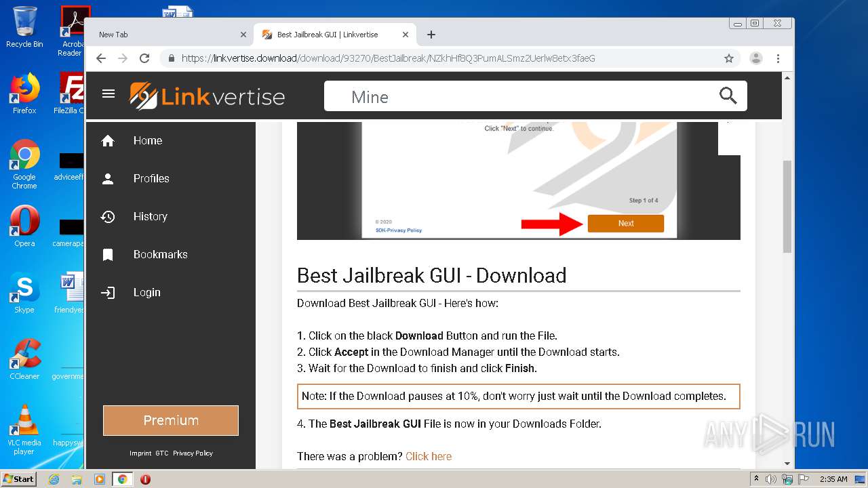This screenshot has height=488, width=868.
Task: Open Recycle Bin desktop icon
Action: [x=24, y=27]
